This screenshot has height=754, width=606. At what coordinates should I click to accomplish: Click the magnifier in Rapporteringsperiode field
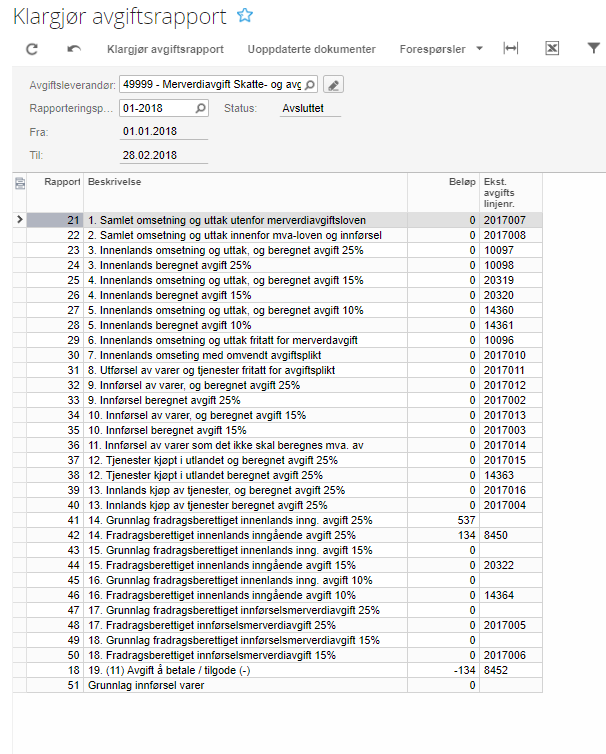pos(201,108)
